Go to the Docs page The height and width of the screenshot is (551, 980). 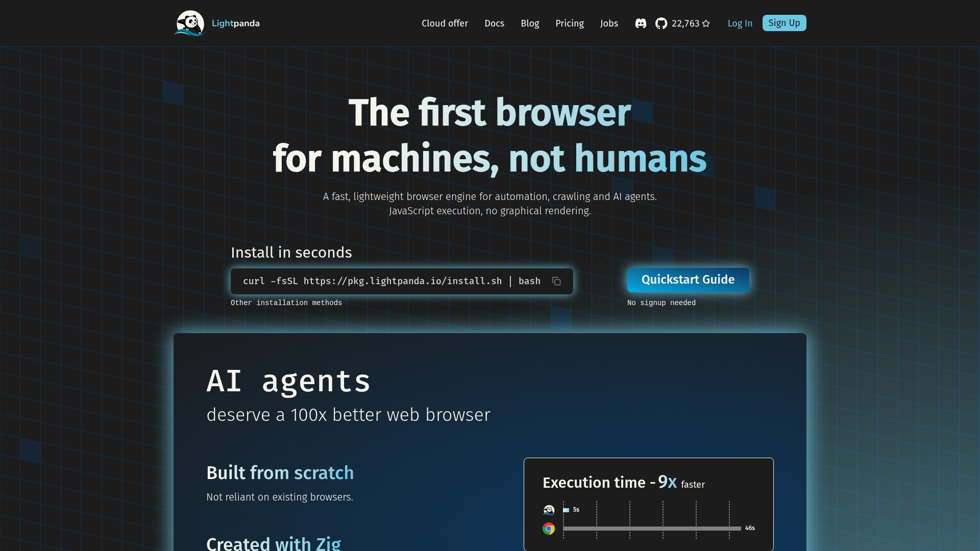(x=494, y=23)
